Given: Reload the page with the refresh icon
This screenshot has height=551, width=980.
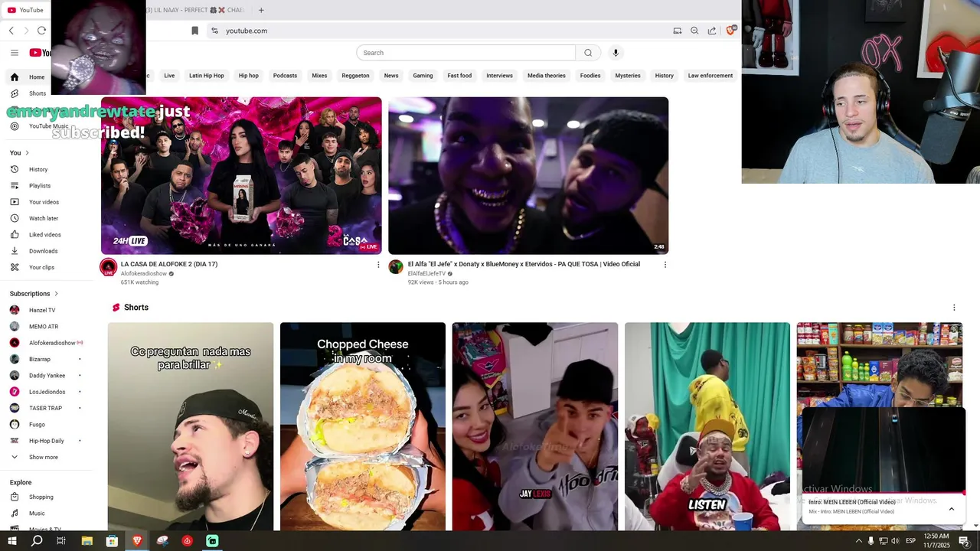Looking at the screenshot, I should point(41,31).
